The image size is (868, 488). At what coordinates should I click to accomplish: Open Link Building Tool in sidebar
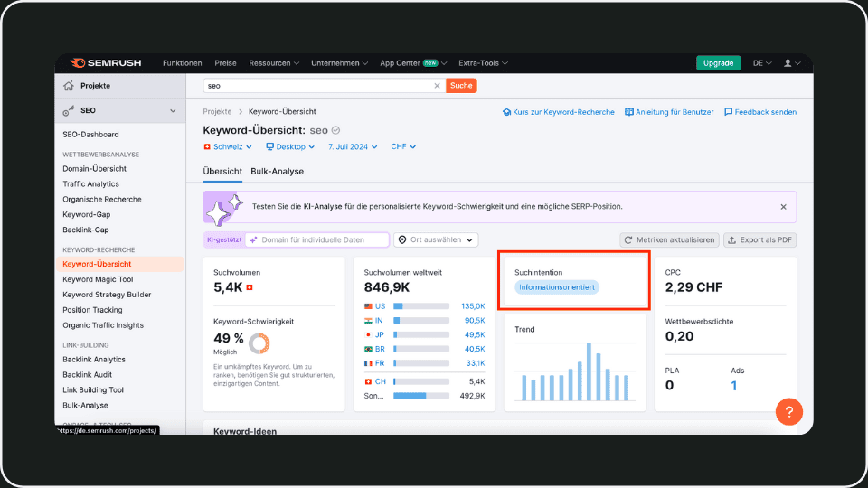point(93,390)
